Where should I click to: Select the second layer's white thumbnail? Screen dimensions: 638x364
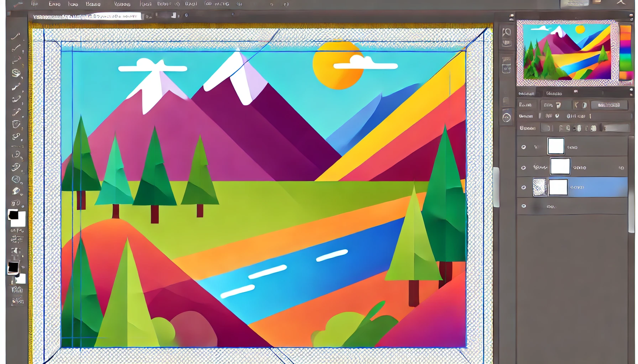pyautogui.click(x=560, y=166)
